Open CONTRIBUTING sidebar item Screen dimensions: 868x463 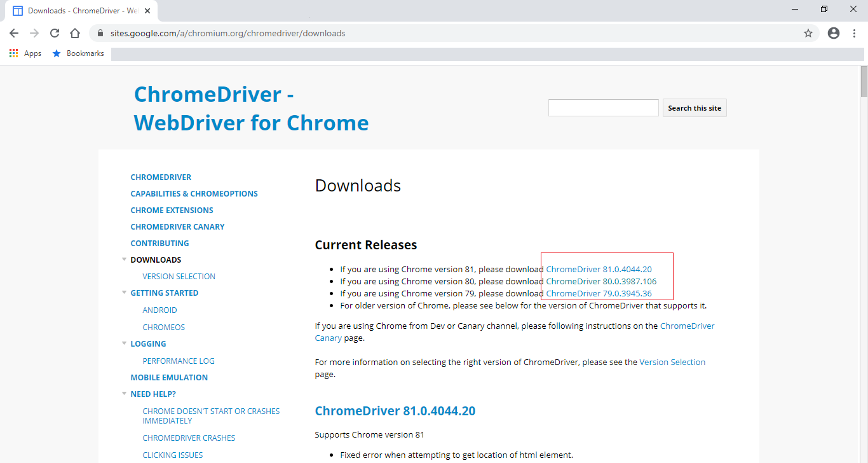(x=159, y=244)
